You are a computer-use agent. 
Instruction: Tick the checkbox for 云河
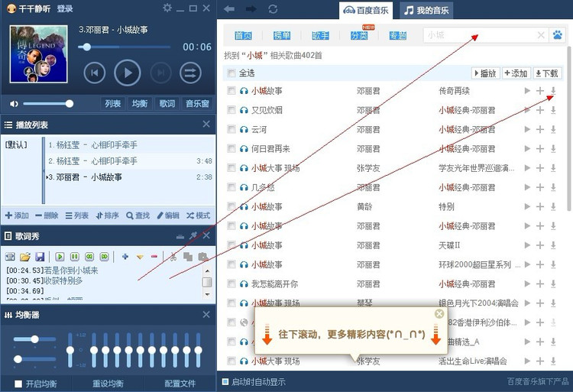tap(231, 129)
